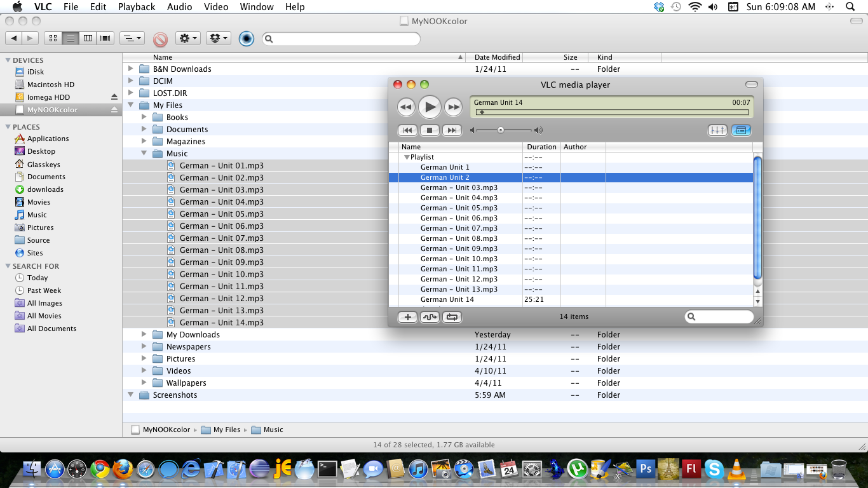Image resolution: width=868 pixels, height=488 pixels.
Task: Click the VLC stop button
Action: click(x=430, y=130)
